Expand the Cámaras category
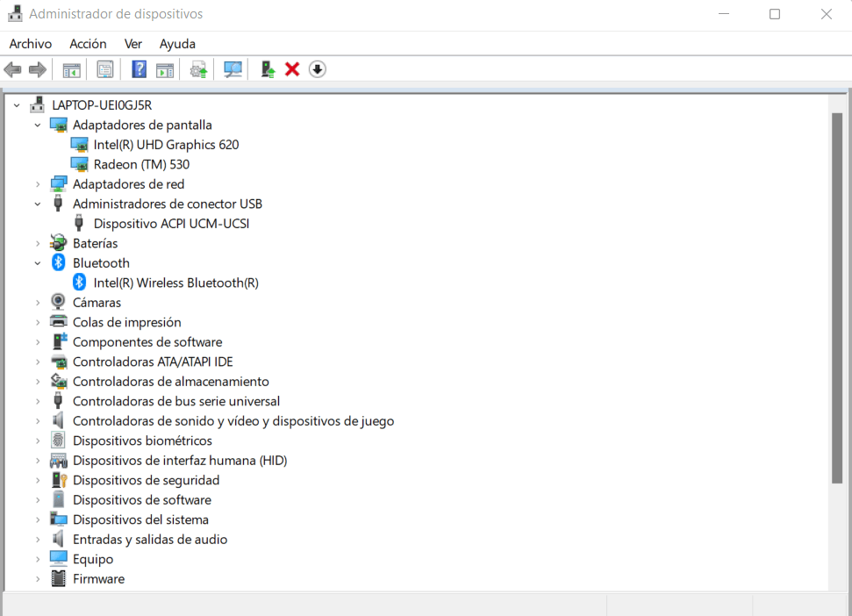 coord(38,303)
